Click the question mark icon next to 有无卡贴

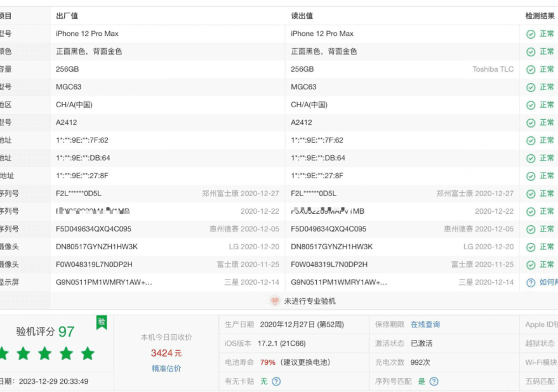pyautogui.click(x=276, y=381)
